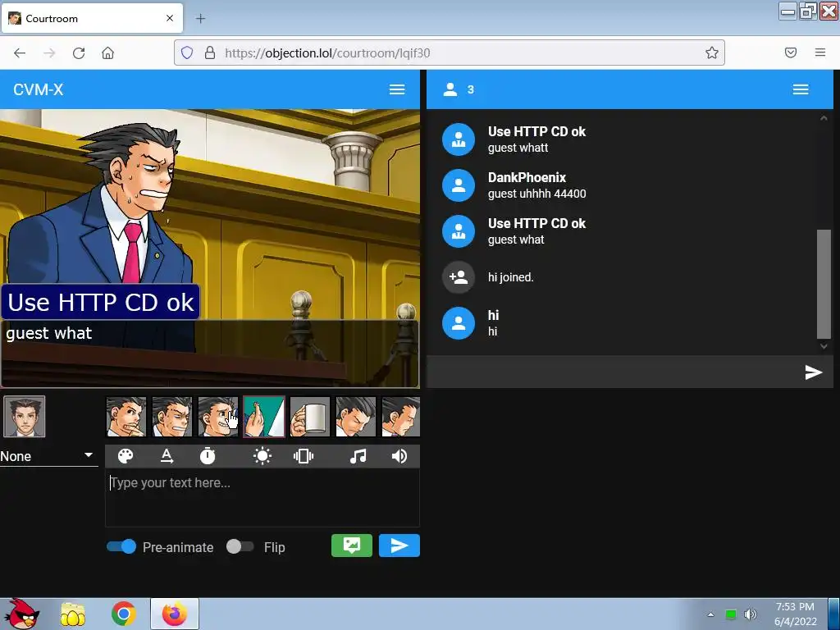Open the music selector

coord(358,456)
